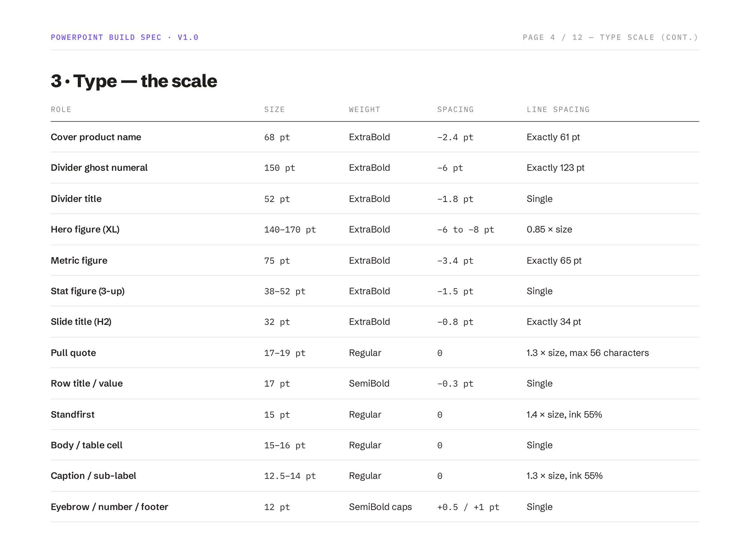Screen dimensions: 750x560
Task: Click the WEIGHT column header
Action: (x=364, y=110)
